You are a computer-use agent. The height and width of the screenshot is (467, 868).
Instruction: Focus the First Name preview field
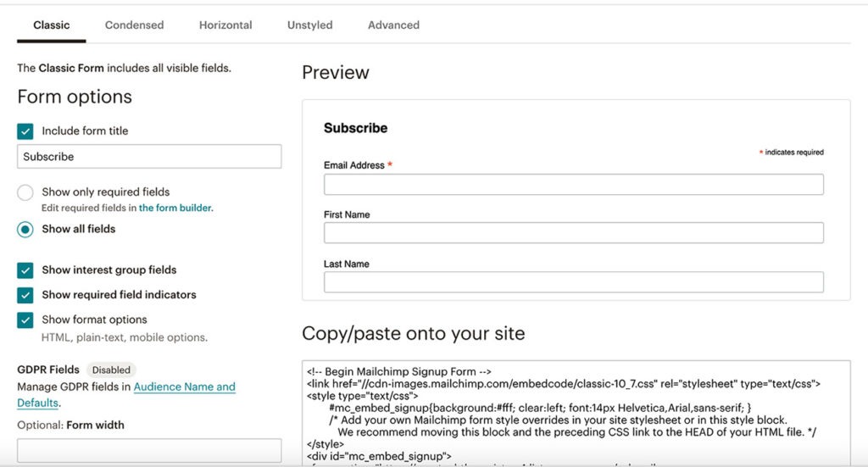click(x=574, y=233)
